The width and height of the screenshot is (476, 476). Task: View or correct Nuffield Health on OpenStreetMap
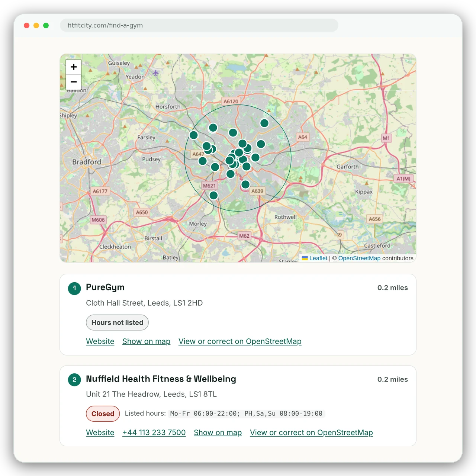311,432
